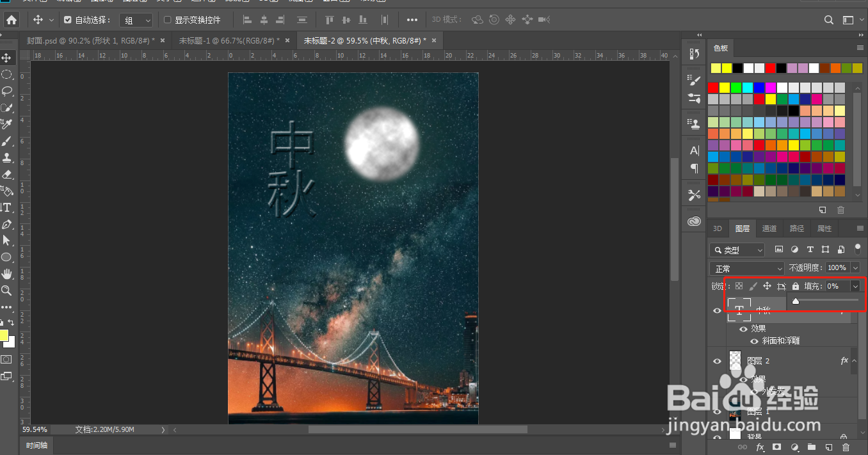Image resolution: width=868 pixels, height=455 pixels.
Task: Add a layer mask
Action: (777, 447)
